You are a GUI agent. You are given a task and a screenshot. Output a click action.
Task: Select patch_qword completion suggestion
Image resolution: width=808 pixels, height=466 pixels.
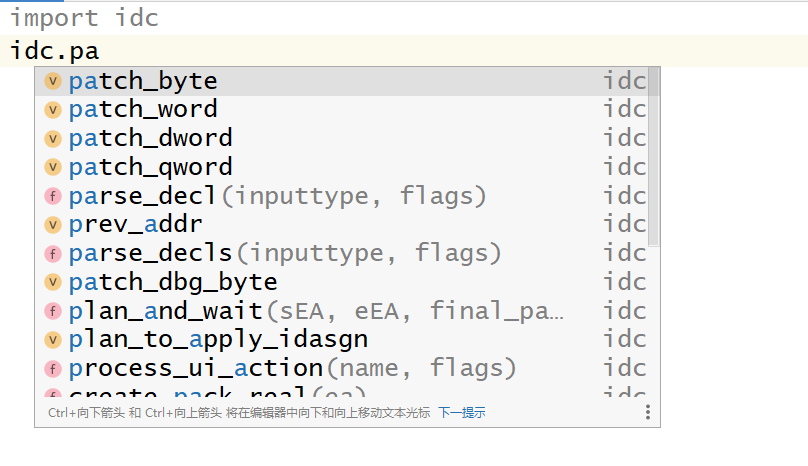150,167
